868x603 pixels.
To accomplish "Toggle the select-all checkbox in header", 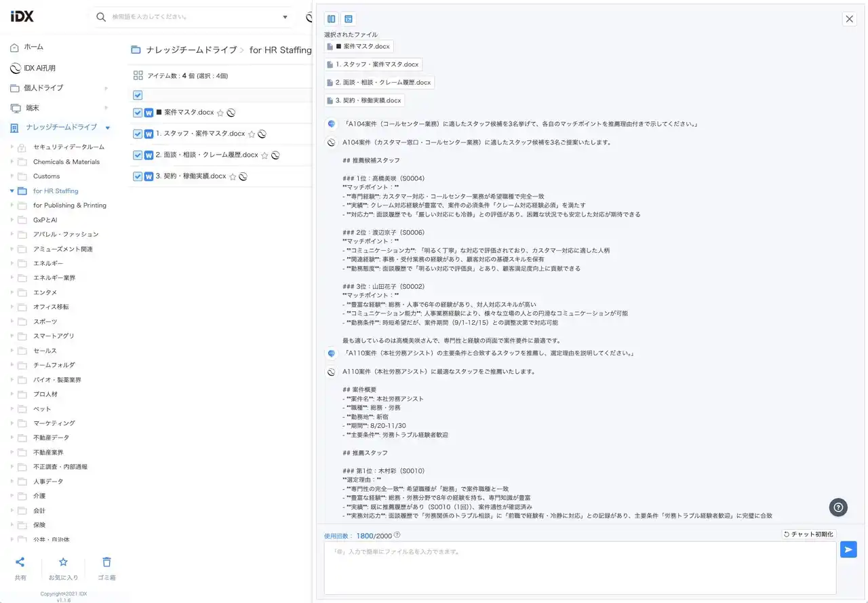I will 138,96.
